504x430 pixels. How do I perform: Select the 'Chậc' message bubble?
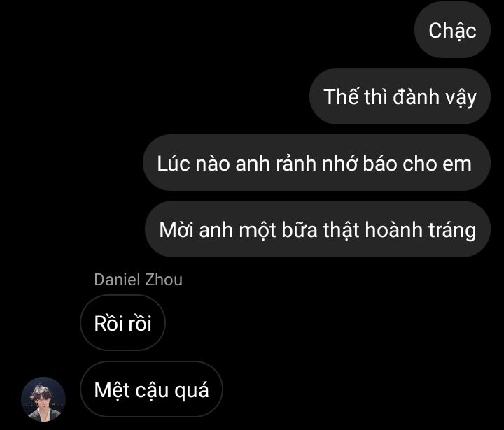(453, 31)
